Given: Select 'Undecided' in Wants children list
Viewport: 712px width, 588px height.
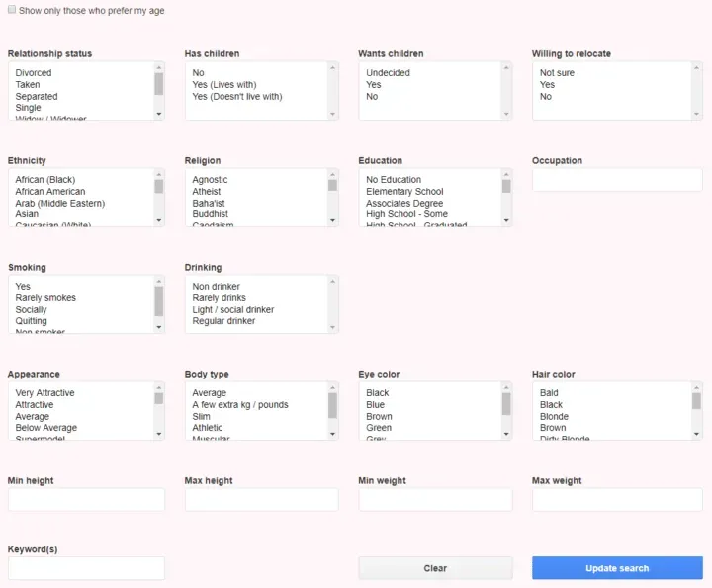Looking at the screenshot, I should [x=388, y=73].
